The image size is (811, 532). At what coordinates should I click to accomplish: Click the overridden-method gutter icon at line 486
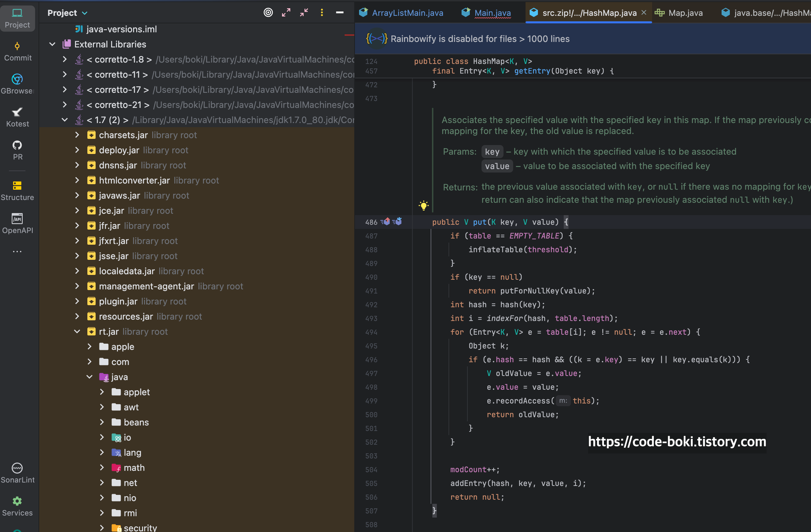point(398,222)
